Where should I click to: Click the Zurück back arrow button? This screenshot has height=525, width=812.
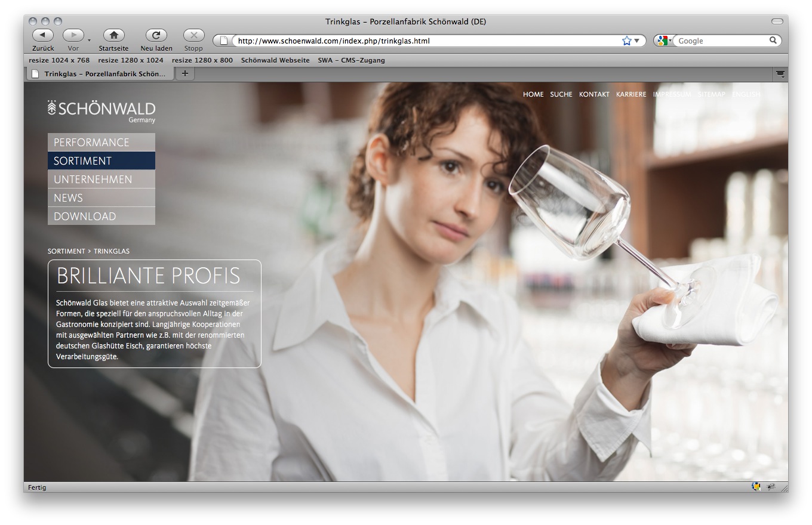pos(42,35)
